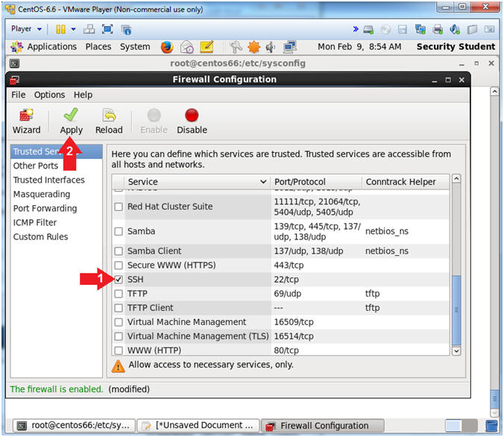504x437 pixels.
Task: Select Custom Rules in the sidebar
Action: (x=57, y=237)
